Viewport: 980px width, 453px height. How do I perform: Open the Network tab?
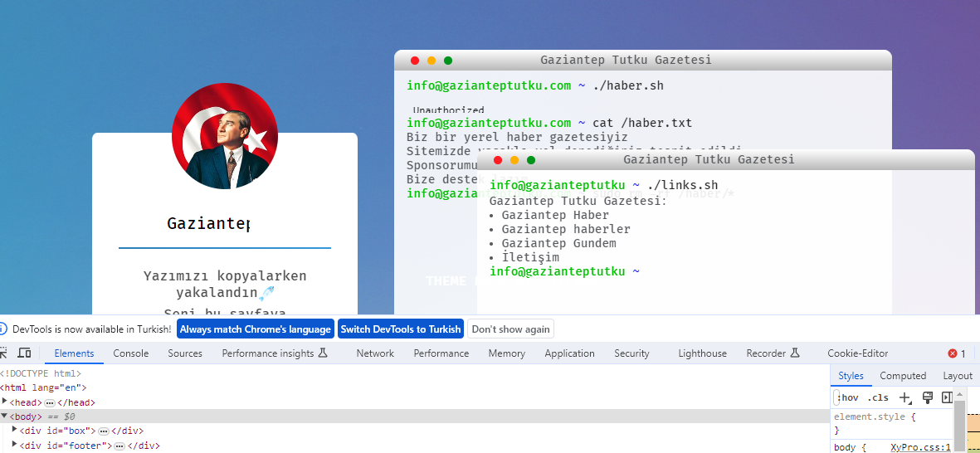(x=375, y=353)
